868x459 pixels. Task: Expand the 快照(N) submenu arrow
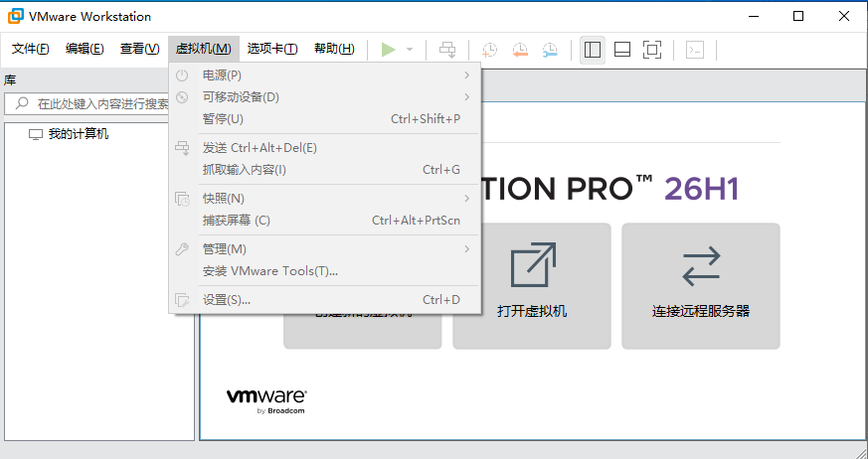pos(466,199)
